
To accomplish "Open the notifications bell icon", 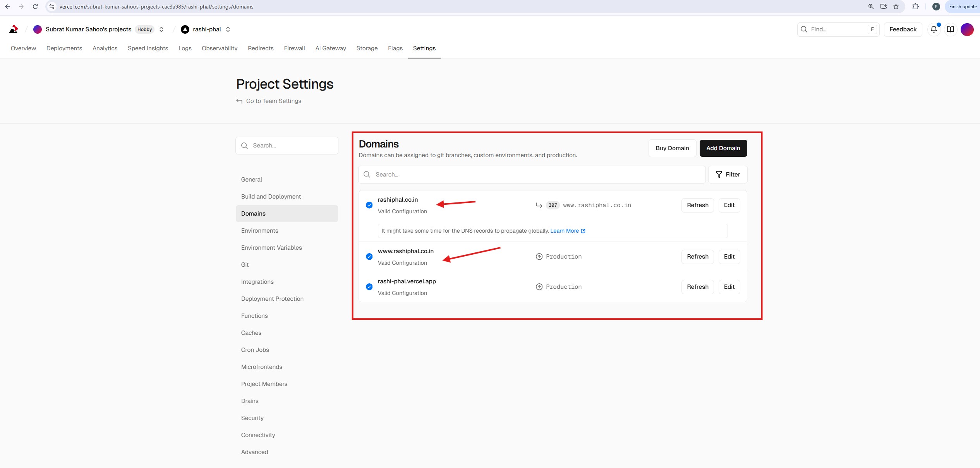I will [934, 29].
